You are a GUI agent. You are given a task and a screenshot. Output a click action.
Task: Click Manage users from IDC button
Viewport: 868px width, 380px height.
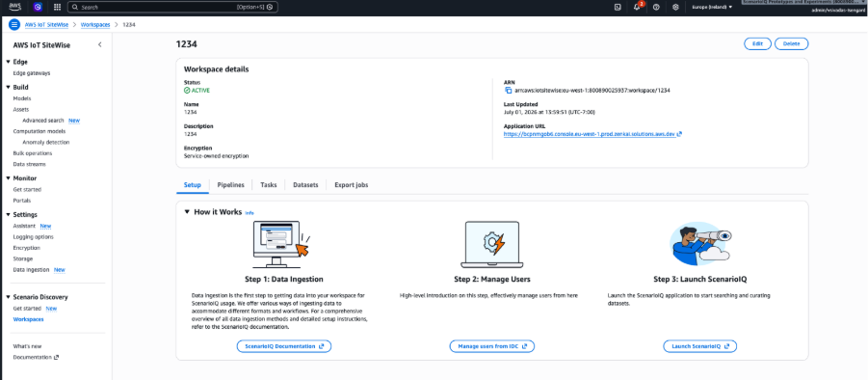coord(492,346)
